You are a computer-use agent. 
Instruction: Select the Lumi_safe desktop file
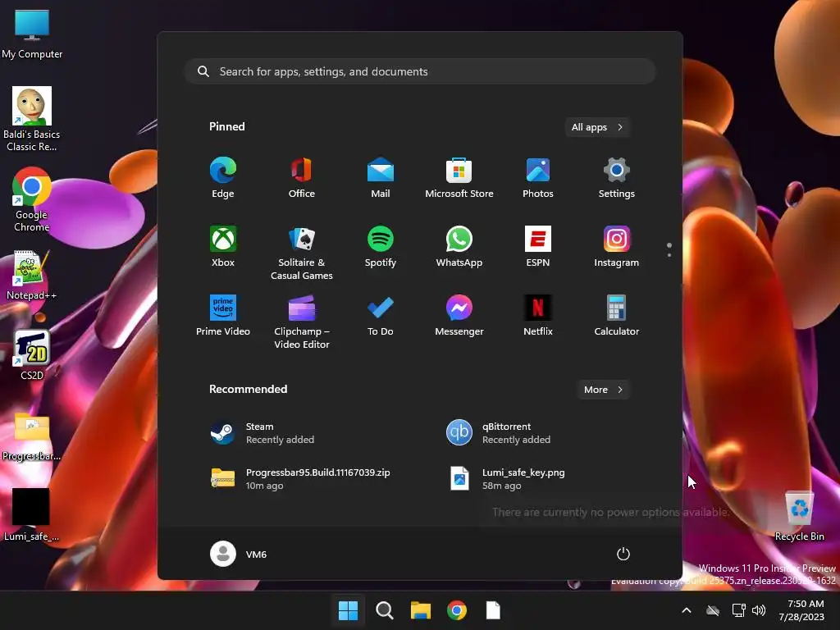point(31,515)
